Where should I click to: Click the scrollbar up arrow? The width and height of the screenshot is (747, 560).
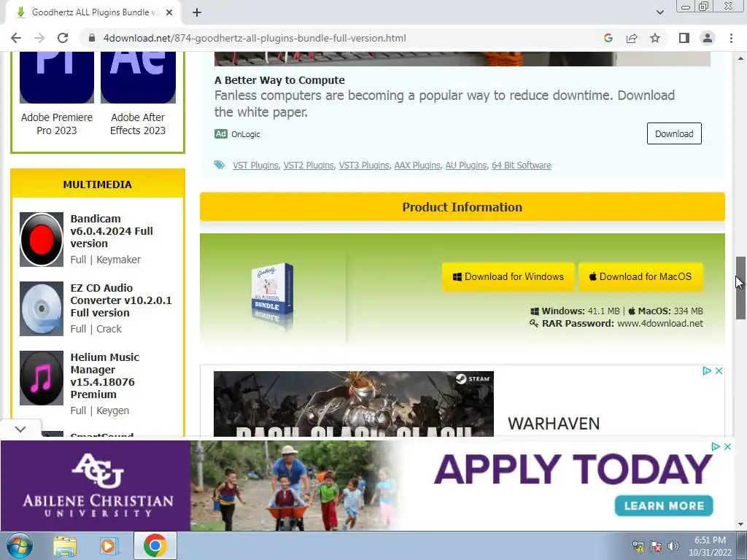tap(740, 58)
